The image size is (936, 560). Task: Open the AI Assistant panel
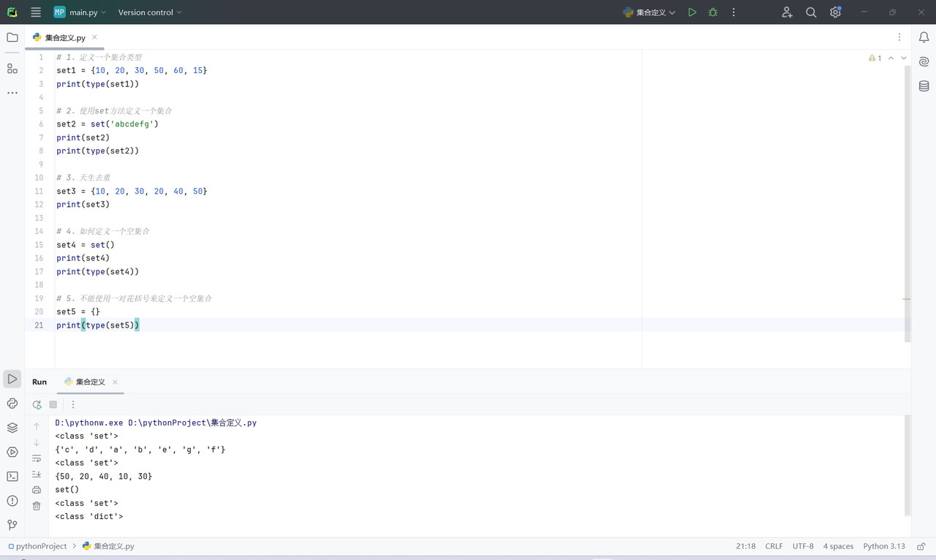(924, 62)
